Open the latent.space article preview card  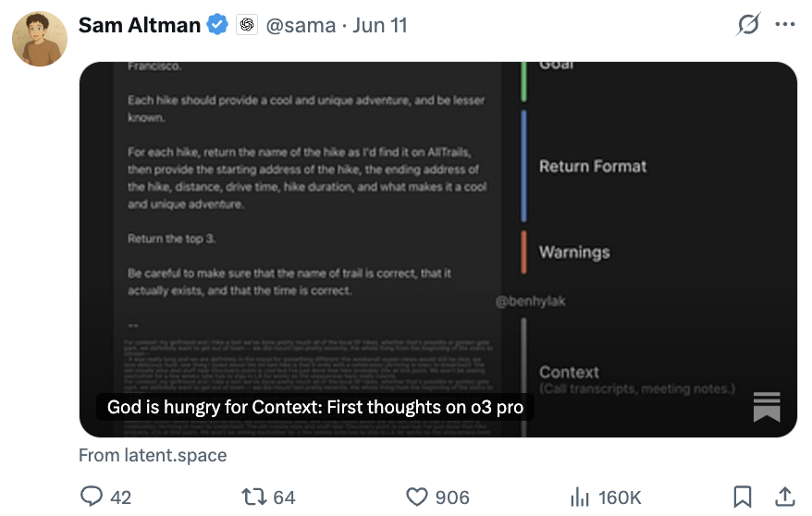click(x=438, y=250)
